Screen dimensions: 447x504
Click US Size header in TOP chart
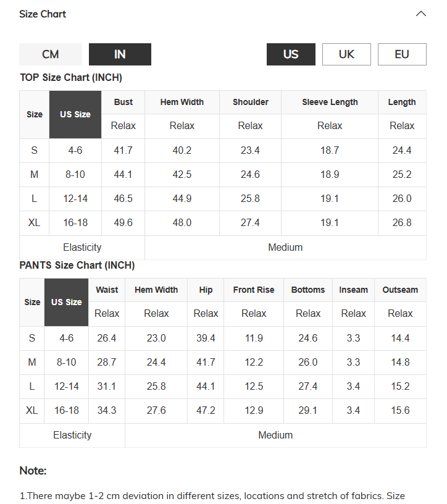pos(75,114)
